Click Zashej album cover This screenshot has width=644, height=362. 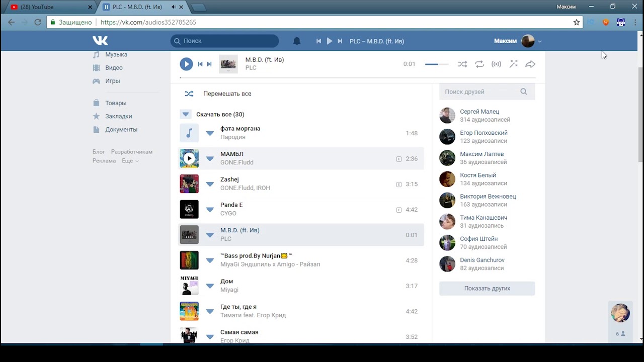click(x=189, y=184)
